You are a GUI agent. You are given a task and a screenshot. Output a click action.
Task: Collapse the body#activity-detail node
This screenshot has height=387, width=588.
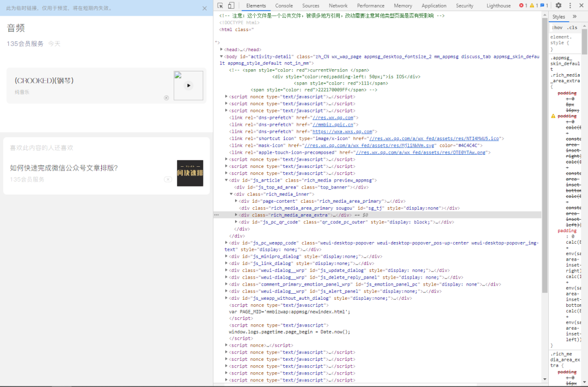pos(221,56)
